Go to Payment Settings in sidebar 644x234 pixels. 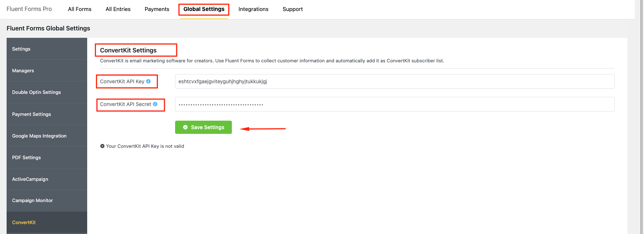point(32,114)
